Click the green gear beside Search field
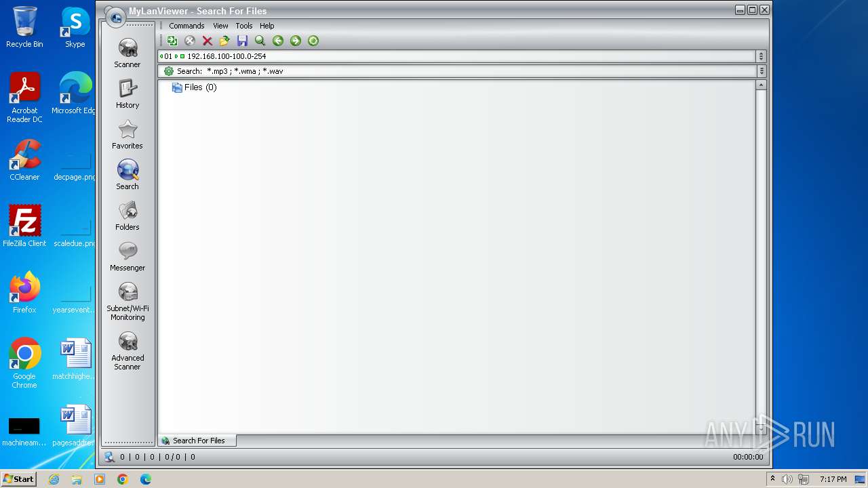Viewport: 868px width, 488px height. click(x=169, y=71)
